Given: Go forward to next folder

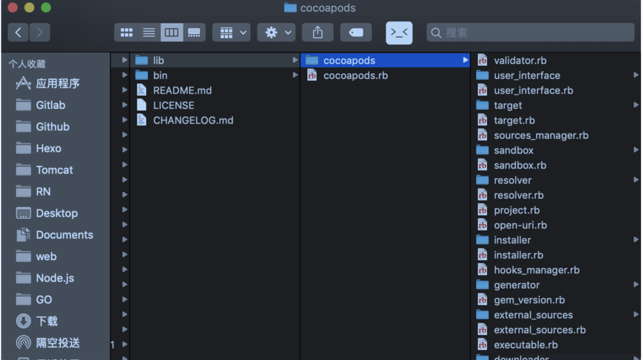Looking at the screenshot, I should tap(40, 33).
